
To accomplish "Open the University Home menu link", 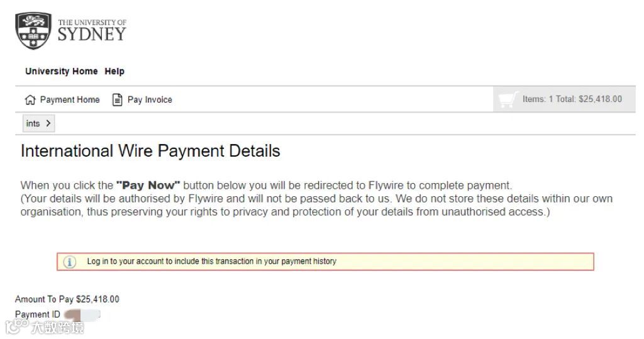I will click(x=61, y=71).
